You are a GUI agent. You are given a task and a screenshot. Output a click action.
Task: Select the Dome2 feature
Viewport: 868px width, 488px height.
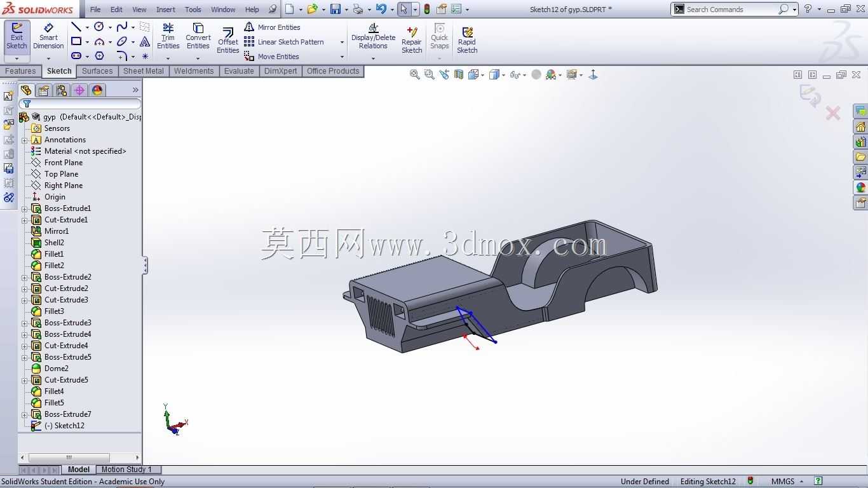(56, 369)
